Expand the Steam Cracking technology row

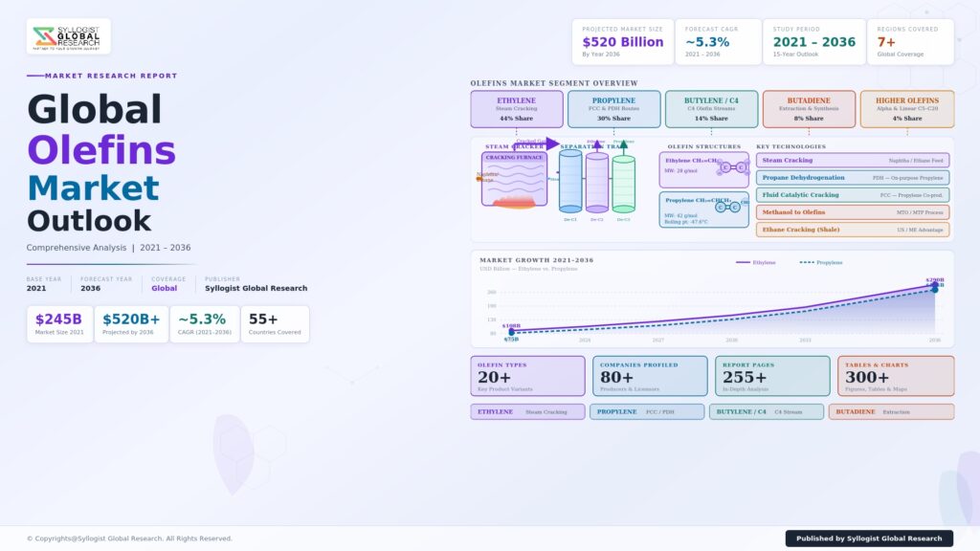point(853,161)
